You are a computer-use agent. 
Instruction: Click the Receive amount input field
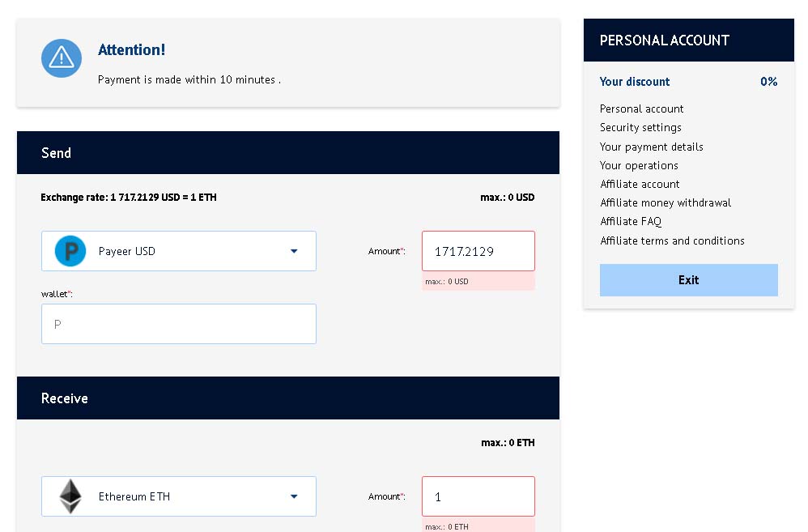[x=478, y=496]
